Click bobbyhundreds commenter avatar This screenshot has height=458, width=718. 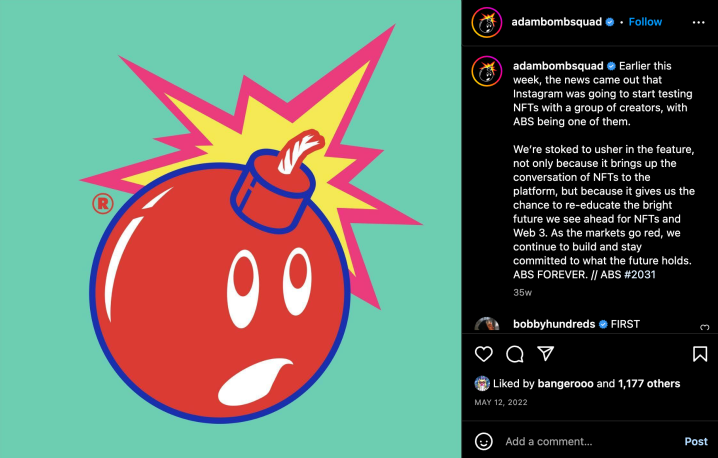(487, 324)
